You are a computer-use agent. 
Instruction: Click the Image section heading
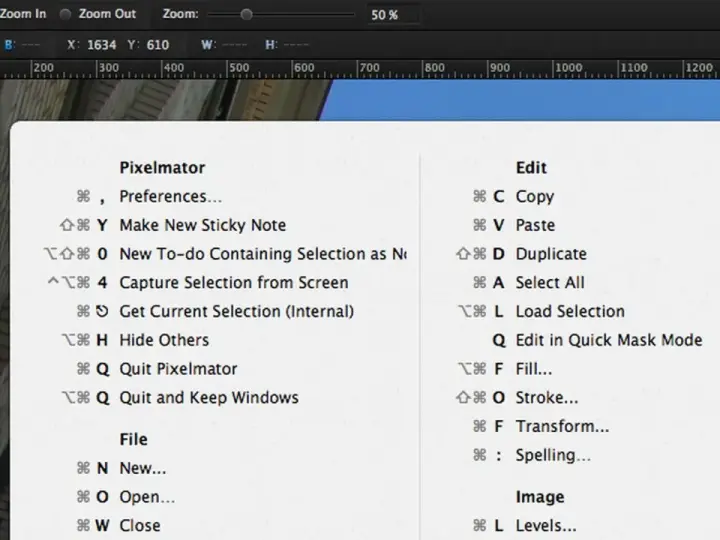(x=540, y=497)
